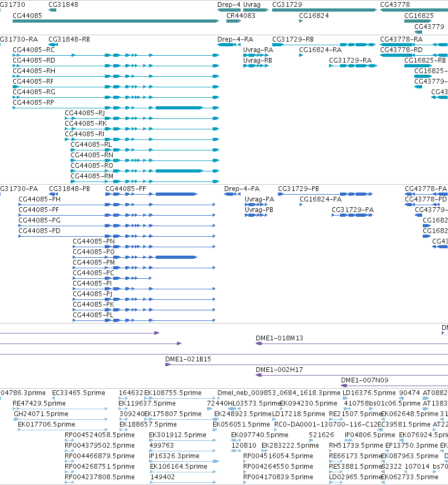Viewport: 448px width, 485px height.
Task: Select EST EK301912.5prime
Action: tap(177, 435)
